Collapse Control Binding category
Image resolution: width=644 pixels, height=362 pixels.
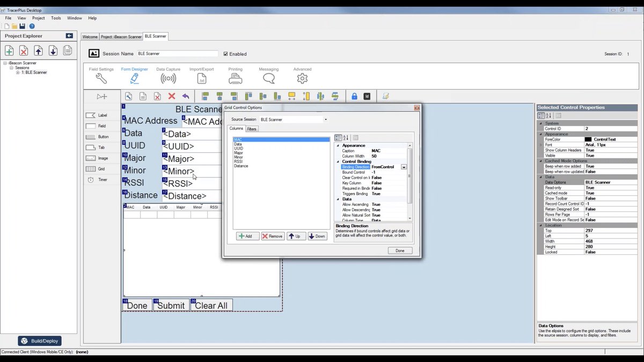click(x=338, y=161)
